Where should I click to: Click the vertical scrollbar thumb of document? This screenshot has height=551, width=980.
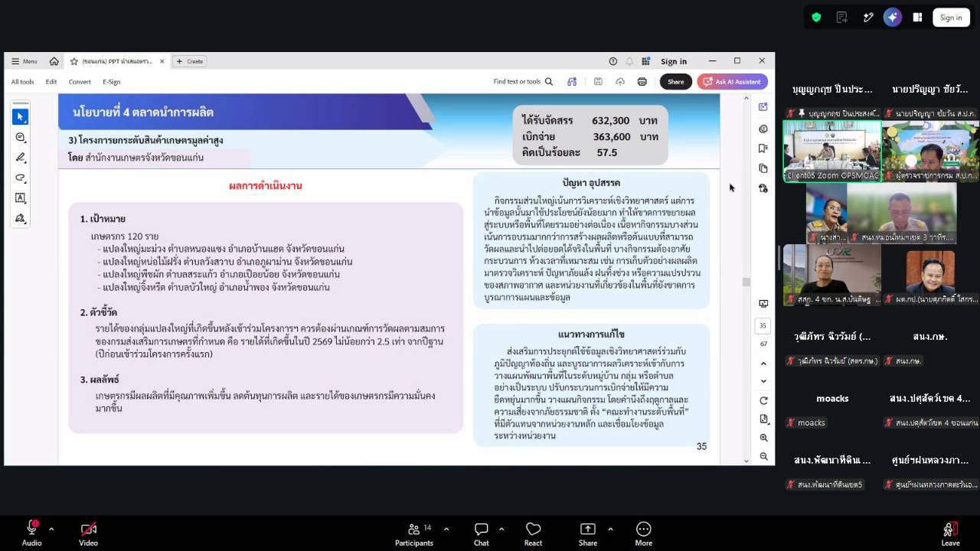click(746, 282)
